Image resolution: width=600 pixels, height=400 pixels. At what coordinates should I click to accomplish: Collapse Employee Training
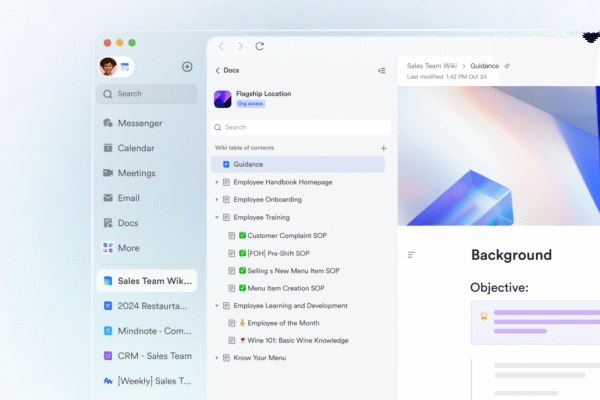217,217
